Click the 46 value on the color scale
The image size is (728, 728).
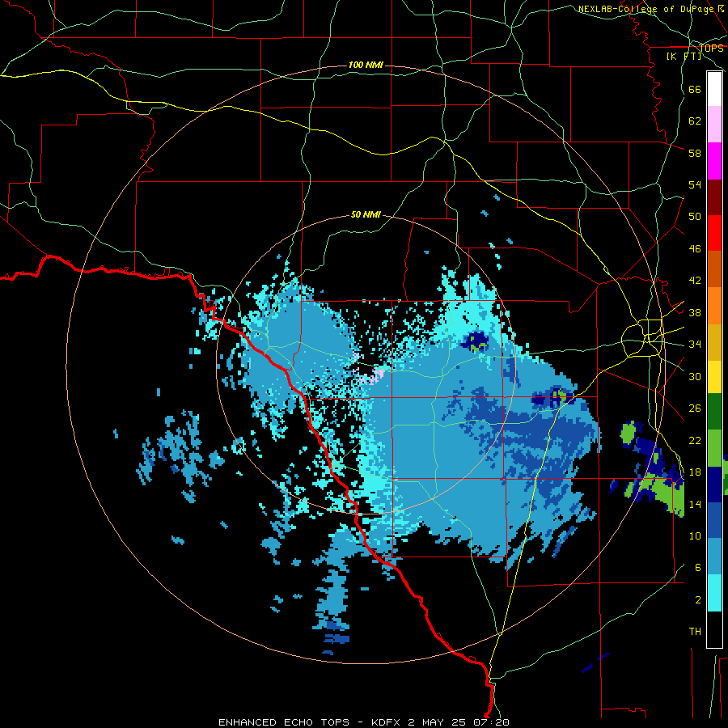pyautogui.click(x=695, y=249)
